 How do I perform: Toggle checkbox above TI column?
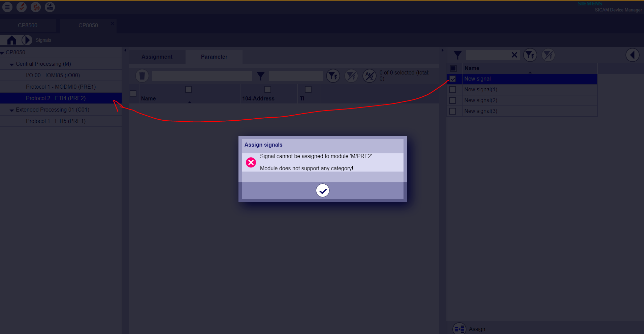pyautogui.click(x=308, y=89)
